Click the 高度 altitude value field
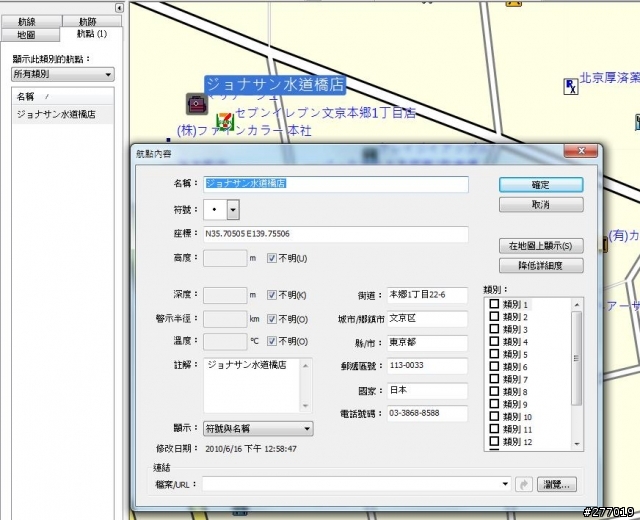640x520 pixels. (225, 258)
